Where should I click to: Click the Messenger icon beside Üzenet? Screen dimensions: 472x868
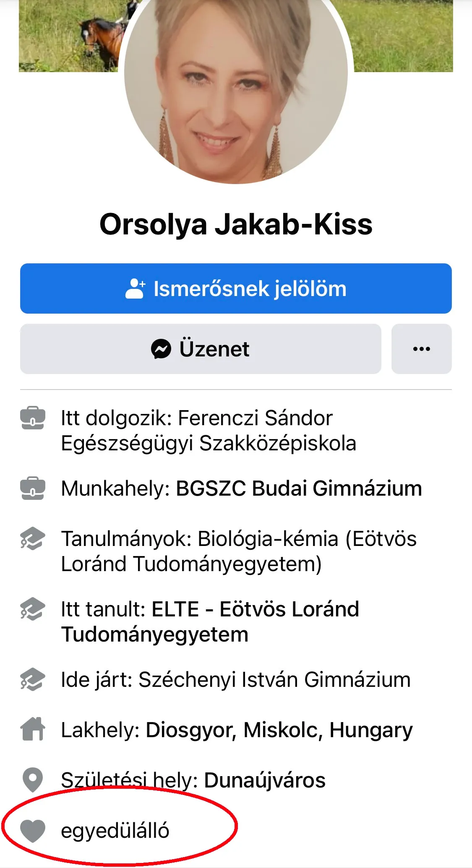click(x=161, y=349)
